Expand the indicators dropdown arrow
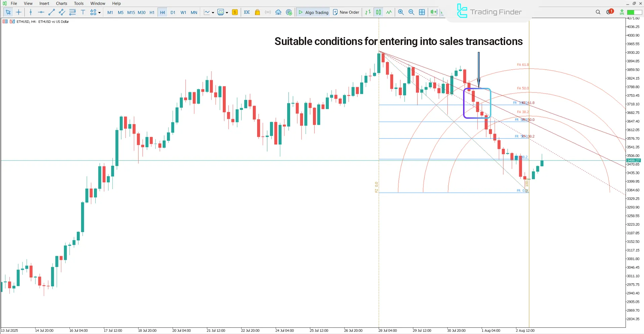644x334 pixels. 227,13
